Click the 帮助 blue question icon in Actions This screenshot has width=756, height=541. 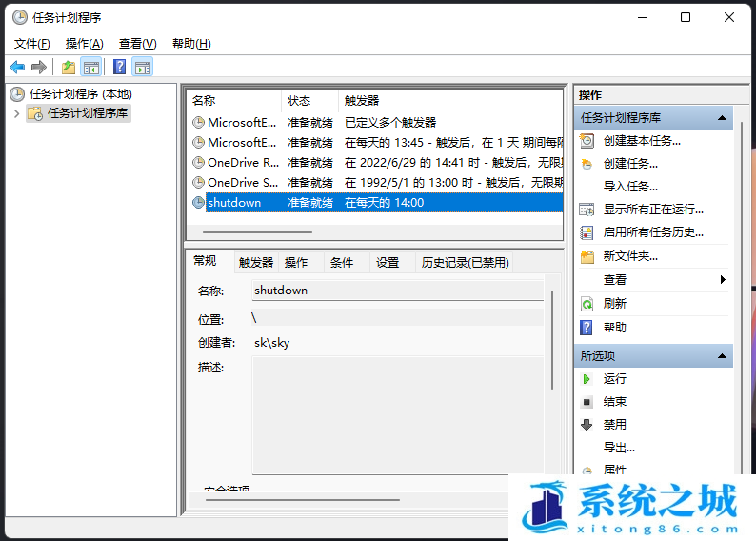pyautogui.click(x=587, y=328)
